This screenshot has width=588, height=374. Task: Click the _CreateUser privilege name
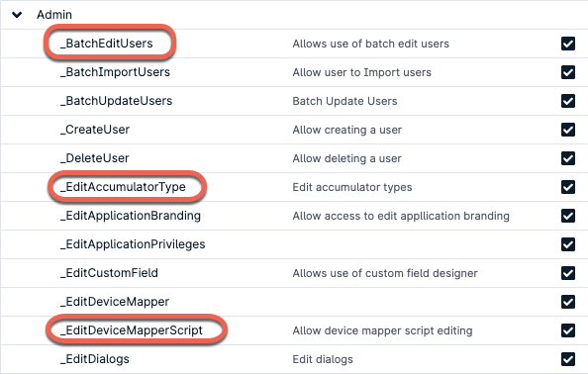(x=95, y=130)
